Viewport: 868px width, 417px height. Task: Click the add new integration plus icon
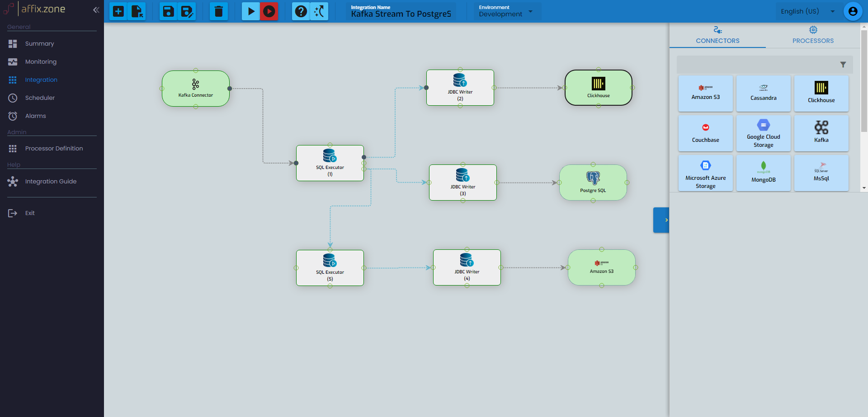point(118,11)
